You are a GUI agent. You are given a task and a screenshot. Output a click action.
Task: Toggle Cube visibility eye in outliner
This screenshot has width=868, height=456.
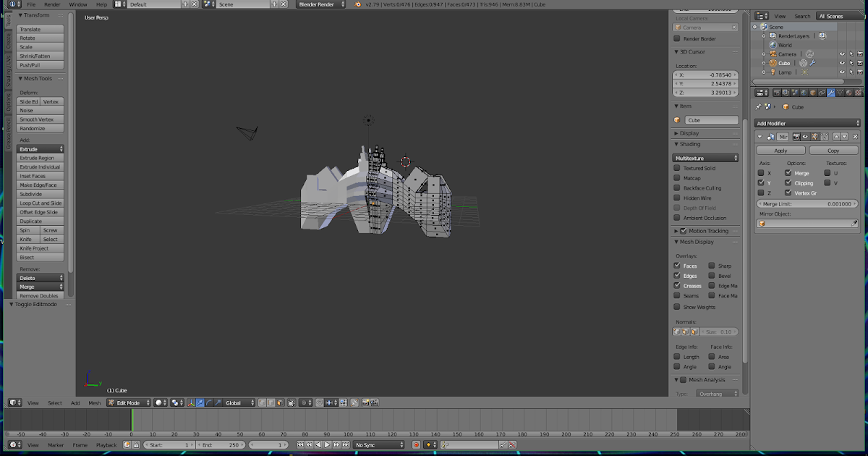point(842,63)
